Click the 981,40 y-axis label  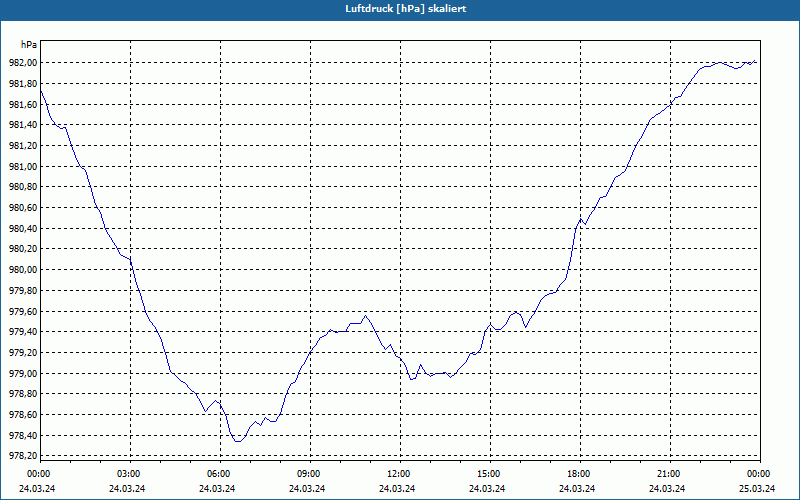tap(23, 125)
